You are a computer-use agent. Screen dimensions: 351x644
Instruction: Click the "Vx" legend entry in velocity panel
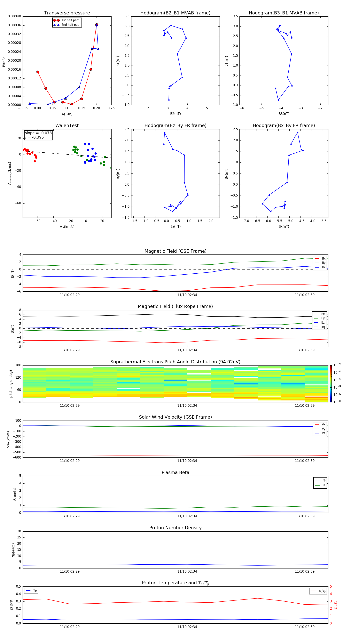320,424
